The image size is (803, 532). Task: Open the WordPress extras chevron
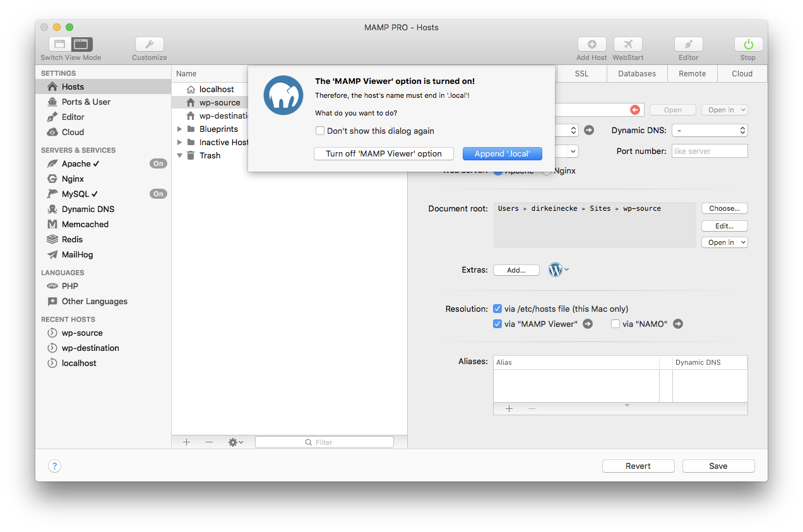566,269
